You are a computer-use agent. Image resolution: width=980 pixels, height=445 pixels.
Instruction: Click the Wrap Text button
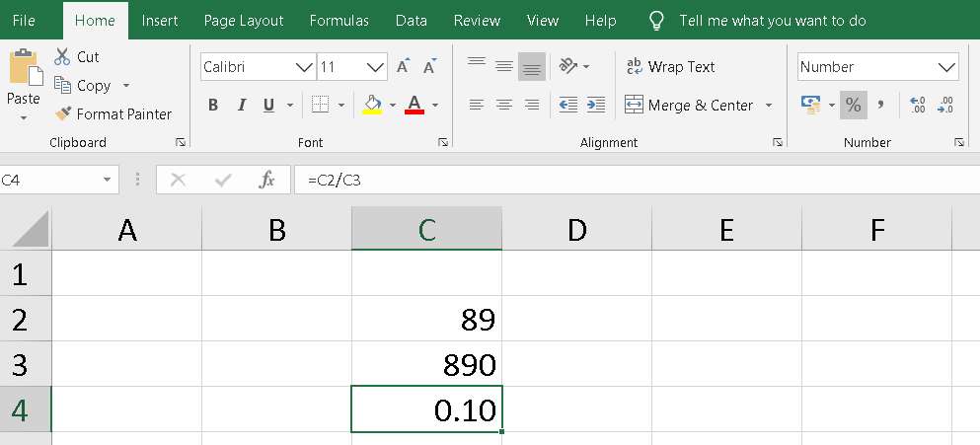pyautogui.click(x=671, y=67)
